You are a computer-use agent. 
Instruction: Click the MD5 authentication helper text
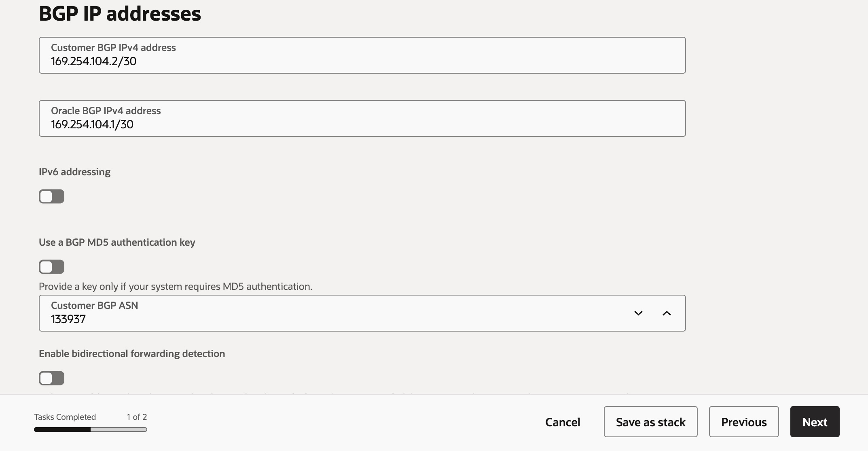coord(176,286)
